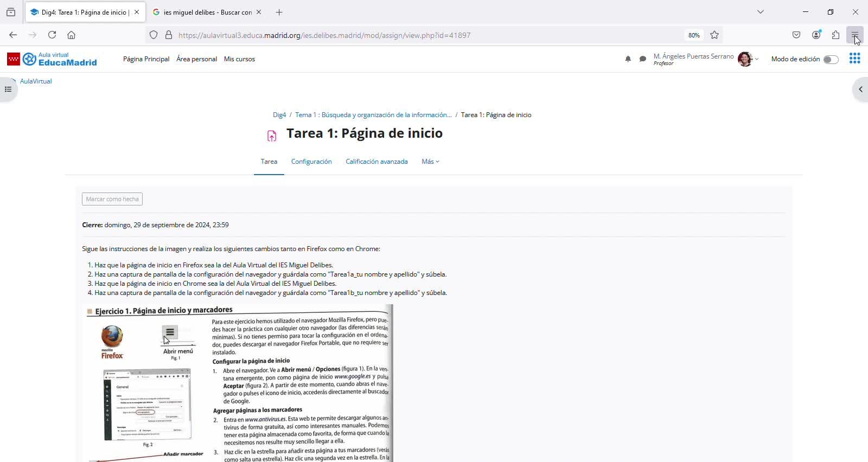Click the Cierre date text

(x=155, y=225)
